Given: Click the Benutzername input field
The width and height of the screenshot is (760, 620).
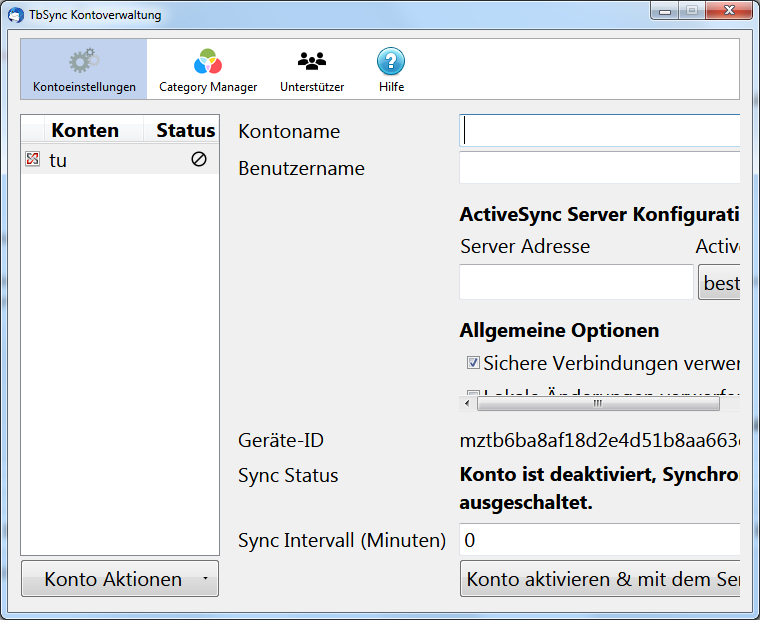Looking at the screenshot, I should [x=600, y=168].
